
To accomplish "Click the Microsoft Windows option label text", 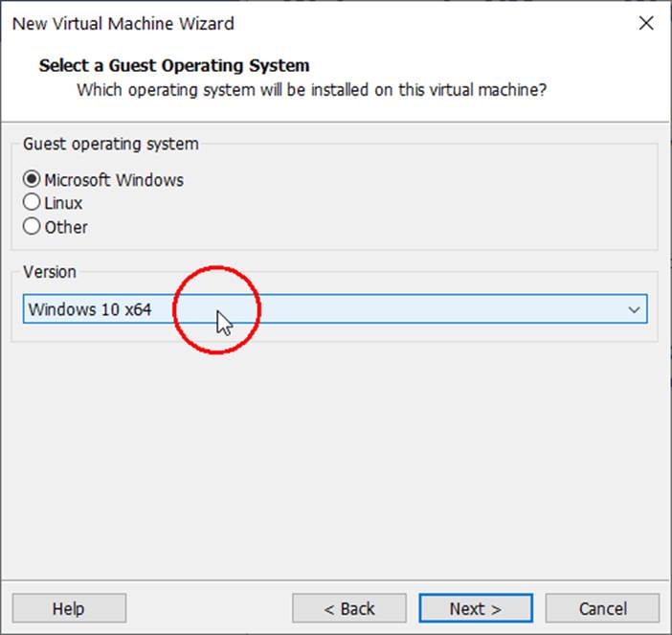I will point(114,180).
